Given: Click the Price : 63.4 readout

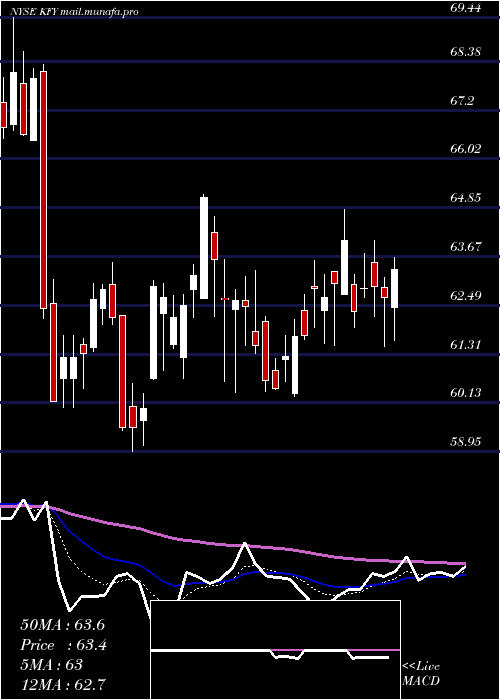Looking at the screenshot, I should (x=63, y=645).
